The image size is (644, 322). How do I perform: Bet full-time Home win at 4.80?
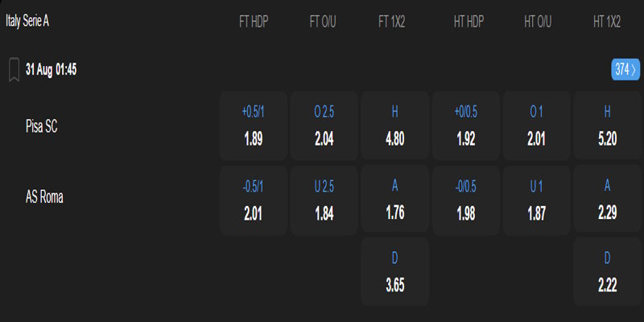click(394, 126)
